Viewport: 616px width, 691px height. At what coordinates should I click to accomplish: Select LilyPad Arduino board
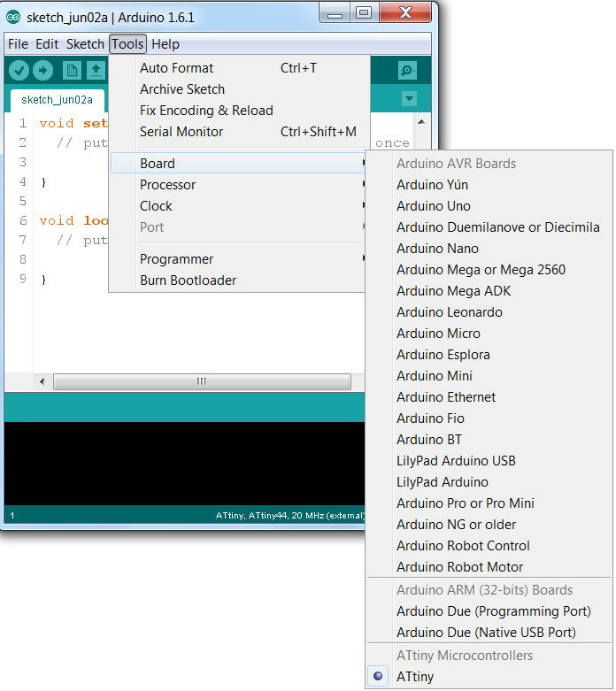click(489, 481)
